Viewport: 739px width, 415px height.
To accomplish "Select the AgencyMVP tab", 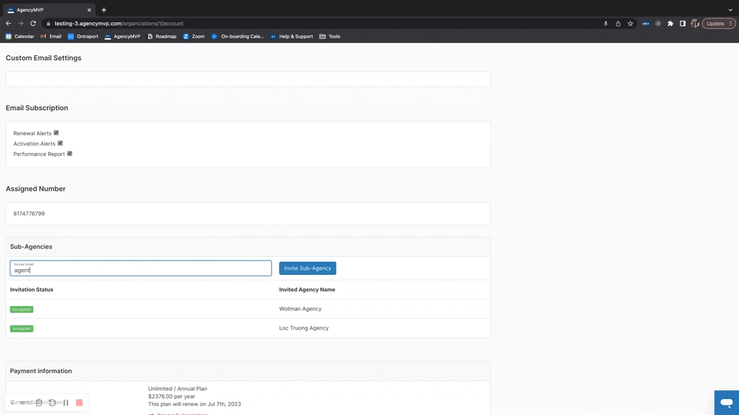I will click(x=47, y=10).
